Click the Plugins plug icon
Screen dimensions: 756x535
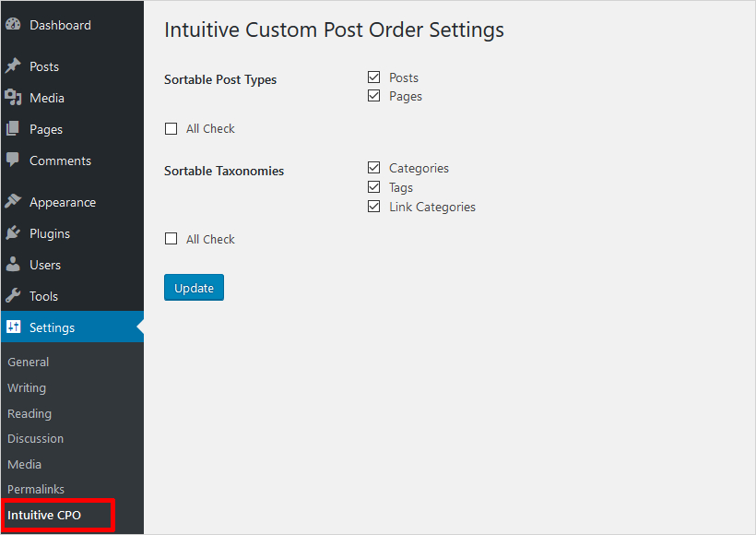(13, 233)
